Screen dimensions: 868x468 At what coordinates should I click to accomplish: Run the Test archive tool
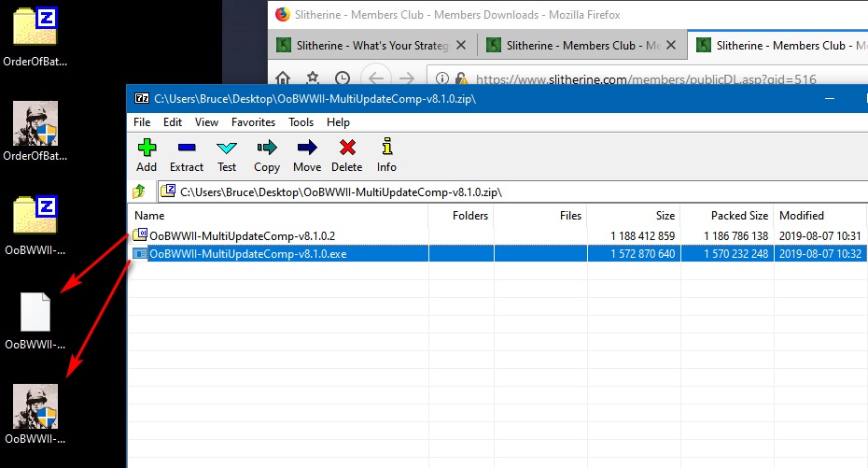pos(227,154)
